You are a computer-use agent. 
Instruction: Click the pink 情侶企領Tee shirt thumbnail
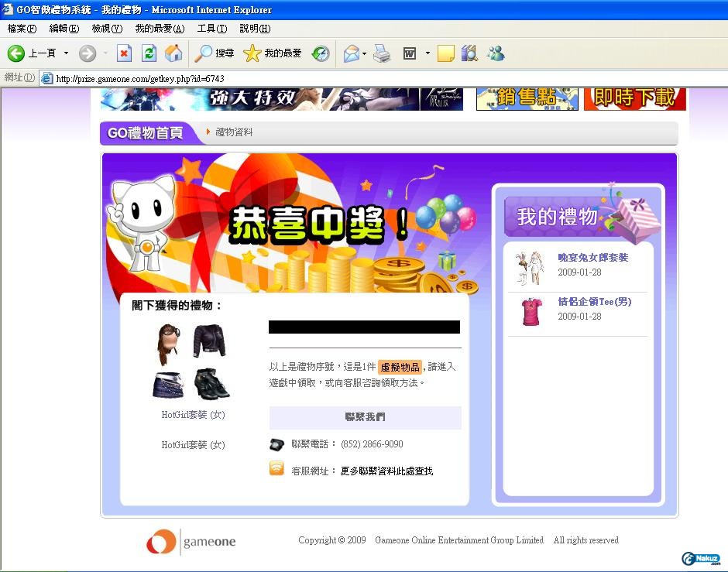pyautogui.click(x=531, y=312)
